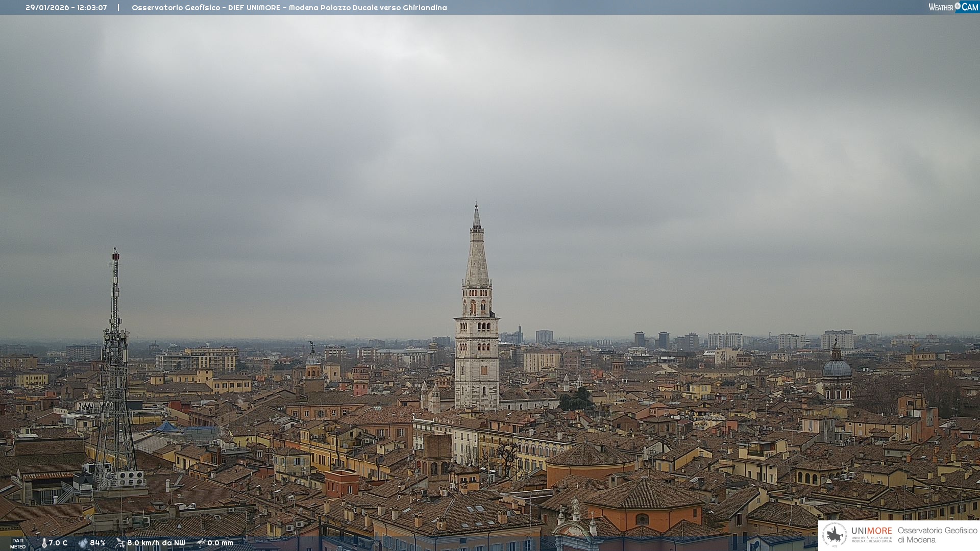The width and height of the screenshot is (980, 551).
Task: Click the Ghirlandina tower spire
Action: [477, 250]
